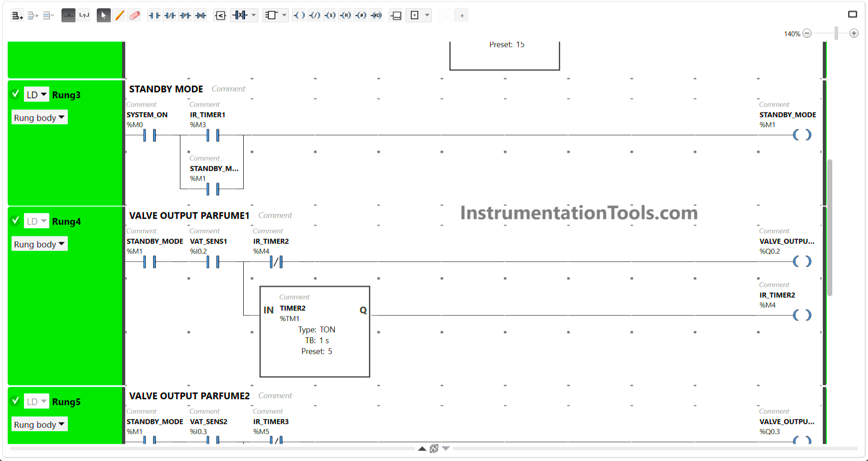
Task: Open the LD language dropdown for Rung5
Action: [36, 401]
